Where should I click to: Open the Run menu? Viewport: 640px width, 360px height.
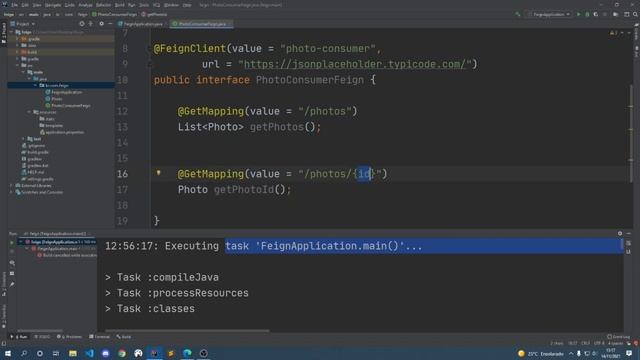(131, 5)
